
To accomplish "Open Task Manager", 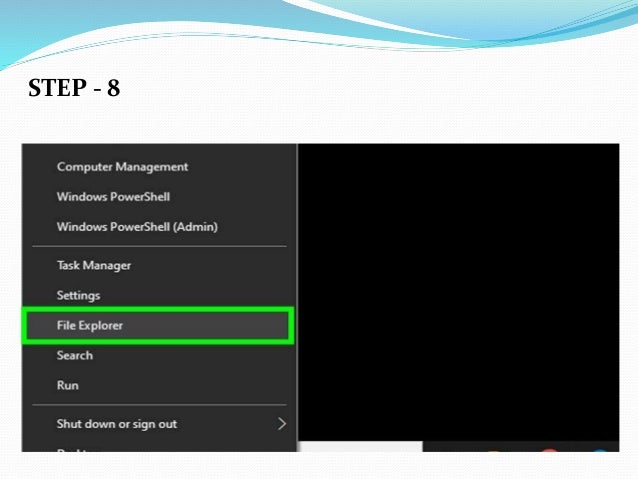I will tap(159, 265).
